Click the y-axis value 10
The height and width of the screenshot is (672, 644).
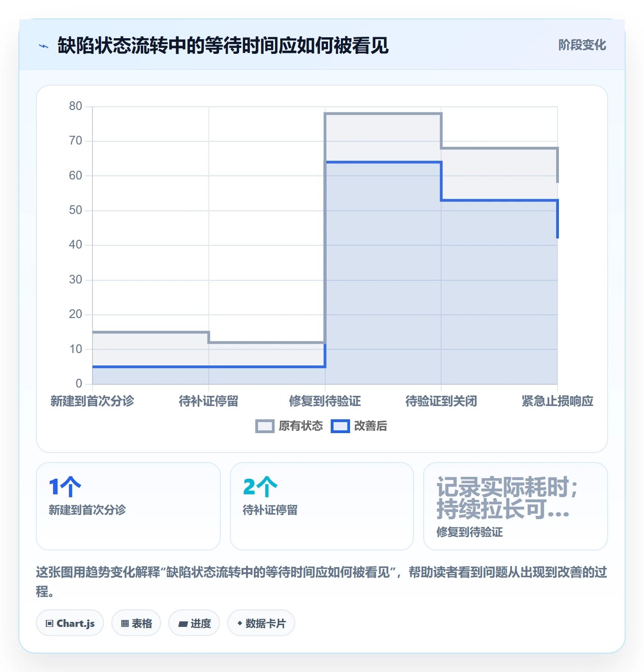click(75, 349)
